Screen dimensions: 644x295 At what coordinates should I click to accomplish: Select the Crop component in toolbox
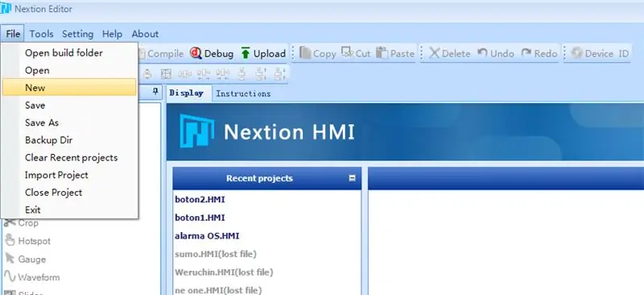22,223
